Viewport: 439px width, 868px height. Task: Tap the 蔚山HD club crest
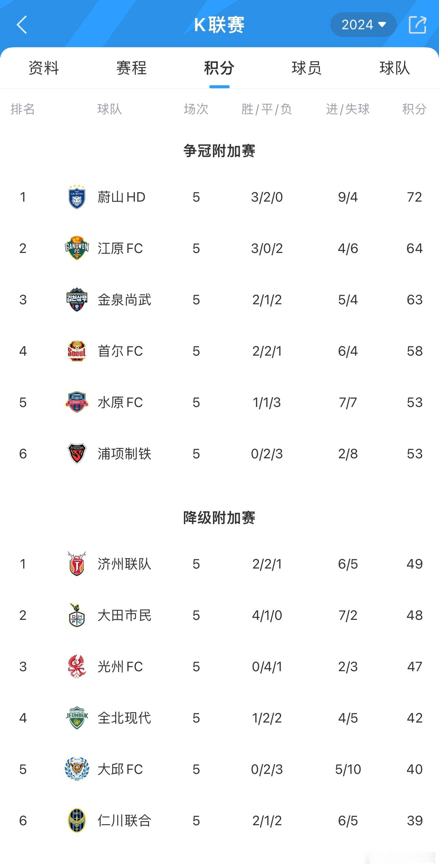pos(77,197)
